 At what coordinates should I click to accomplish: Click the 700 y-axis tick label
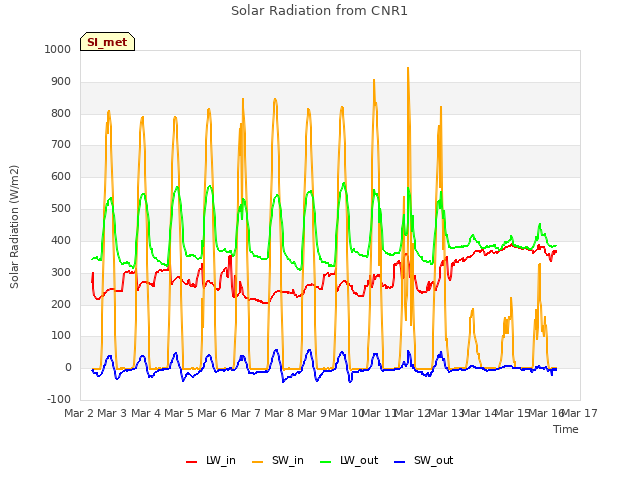(61, 144)
